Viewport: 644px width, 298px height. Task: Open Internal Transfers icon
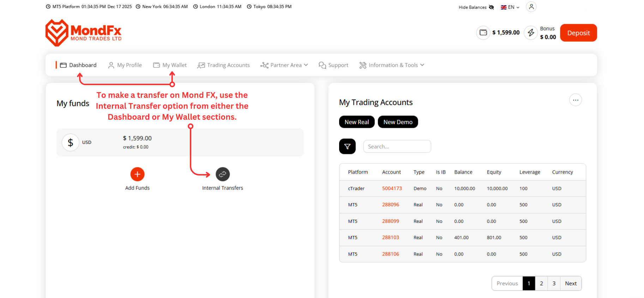223,174
